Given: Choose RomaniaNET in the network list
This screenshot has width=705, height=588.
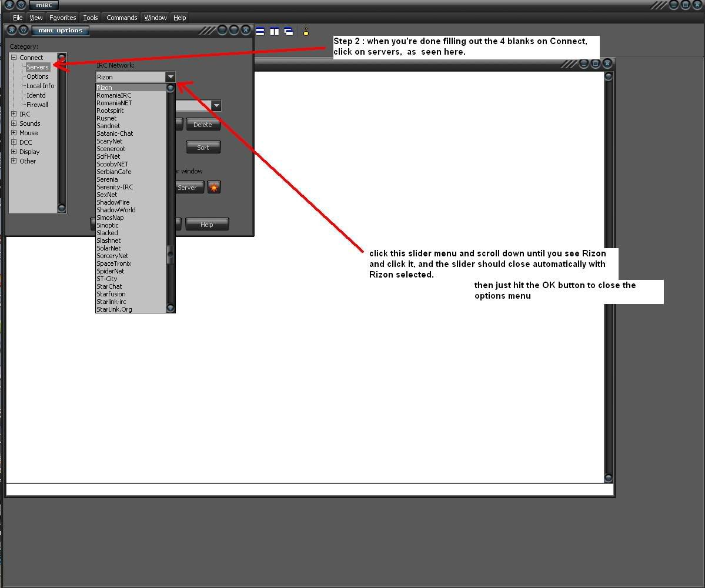Looking at the screenshot, I should point(131,103).
